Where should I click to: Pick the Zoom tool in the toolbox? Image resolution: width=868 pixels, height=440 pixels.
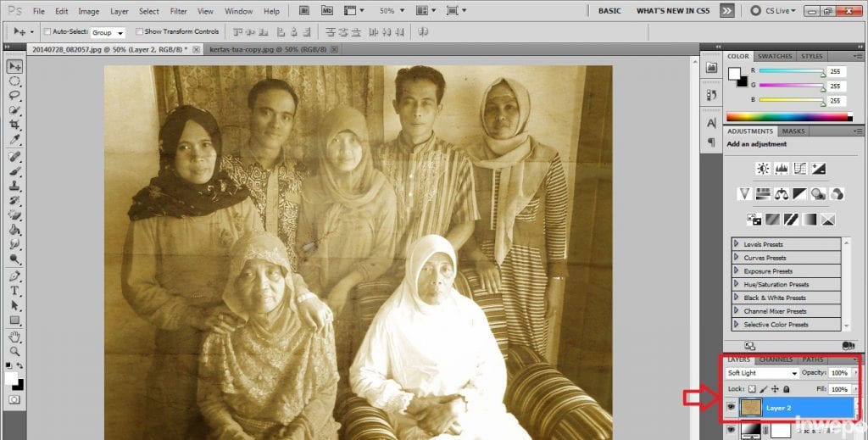coord(15,351)
